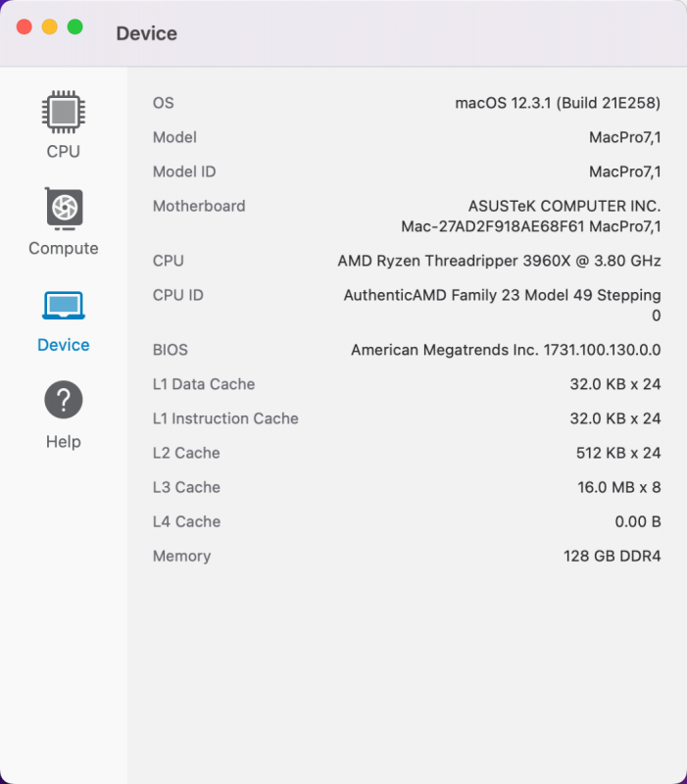
Task: Select the AMD Ryzen Threadripper 3960X text
Action: [x=499, y=261]
